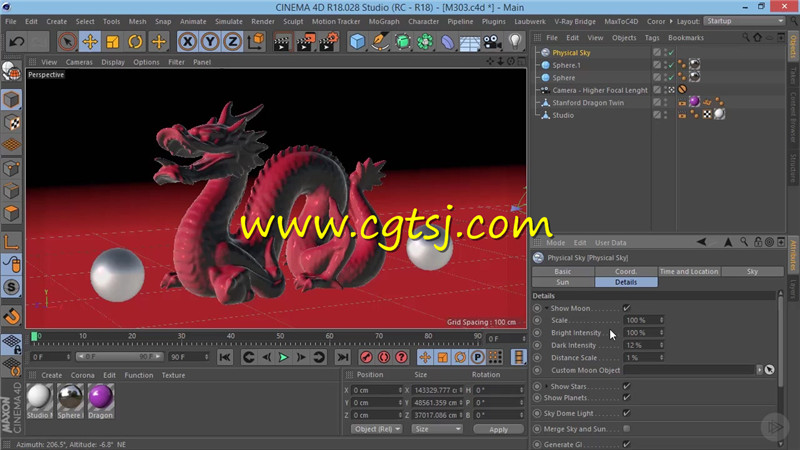Open the Object (Rel) coordinate dropdown

(377, 429)
